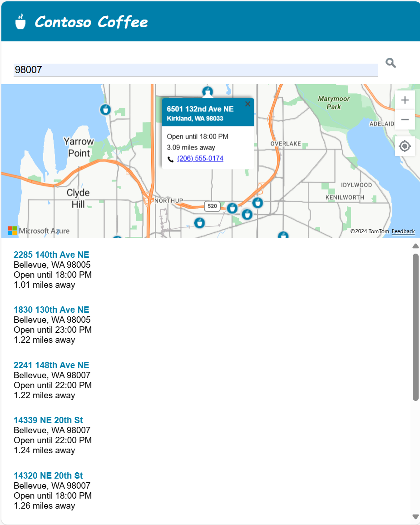The image size is (420, 525).
Task: Choose the 1830 130th Ave NE location
Action: (x=51, y=310)
